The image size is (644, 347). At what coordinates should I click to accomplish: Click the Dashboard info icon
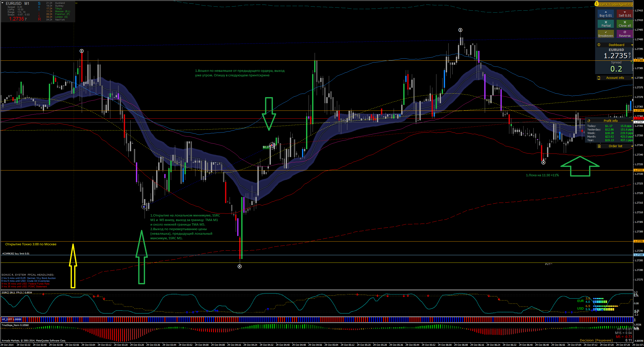click(599, 45)
